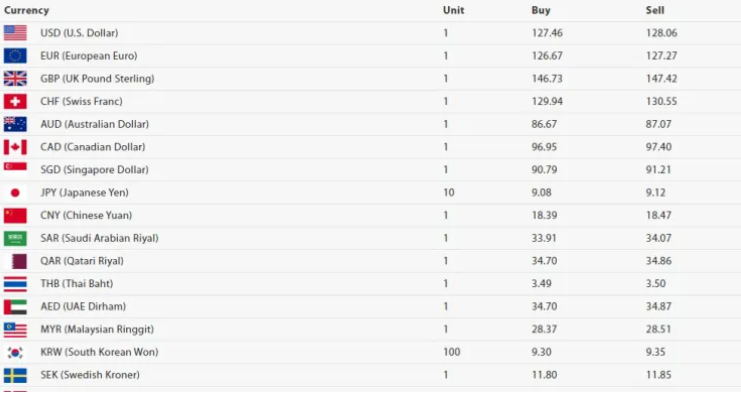Select the USD (U.S. Dollar) label
741x393 pixels.
pos(79,33)
